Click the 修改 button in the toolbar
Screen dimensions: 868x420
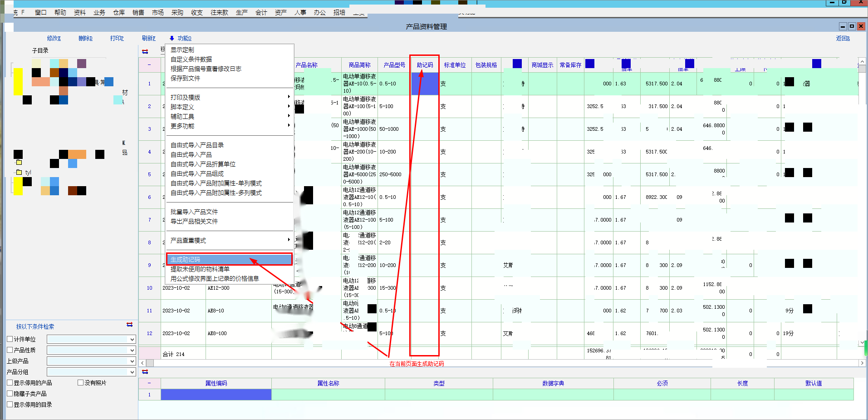54,39
